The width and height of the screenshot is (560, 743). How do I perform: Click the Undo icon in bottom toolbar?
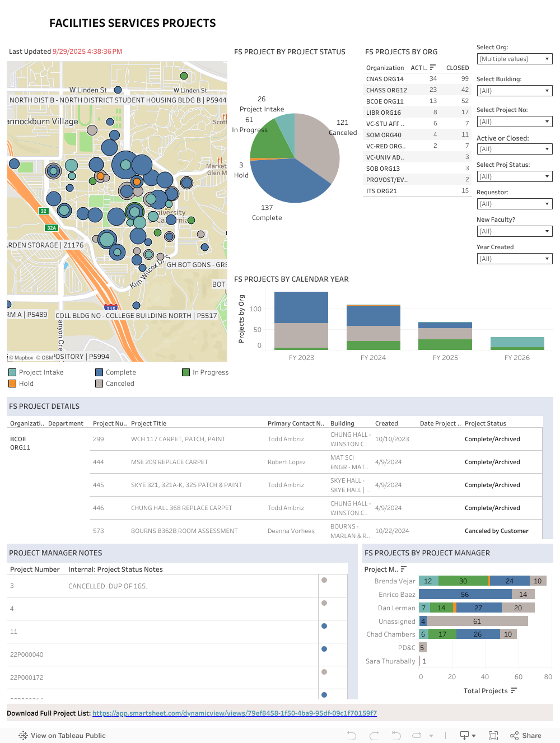click(352, 736)
